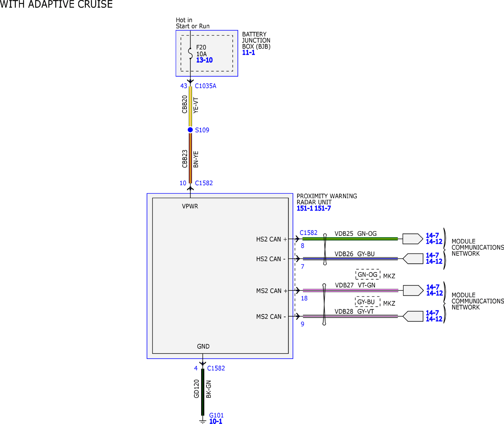Click upper MODULE COMMUNICATIONS NETWORK label

[x=477, y=248]
